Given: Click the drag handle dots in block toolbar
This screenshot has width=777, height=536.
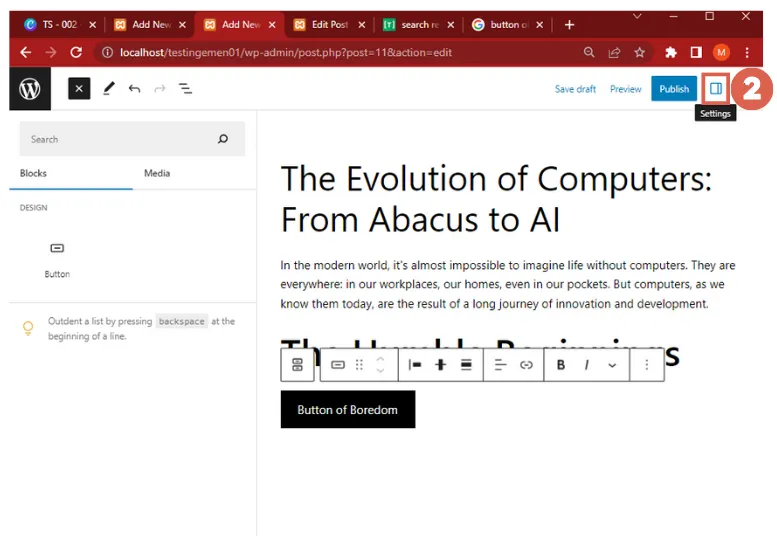Looking at the screenshot, I should (x=359, y=365).
